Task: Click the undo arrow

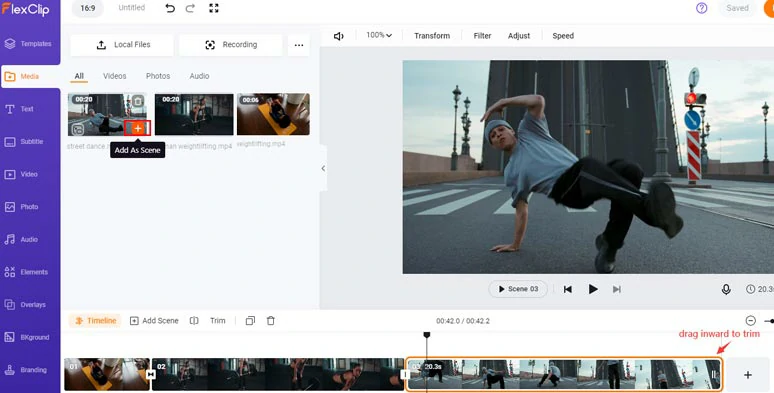Action: (x=170, y=8)
